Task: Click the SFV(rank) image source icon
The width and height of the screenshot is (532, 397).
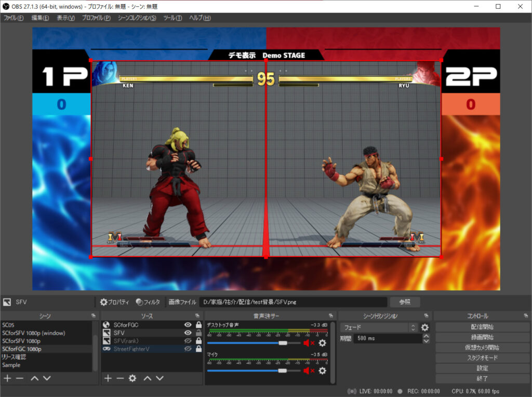Action: pos(107,341)
